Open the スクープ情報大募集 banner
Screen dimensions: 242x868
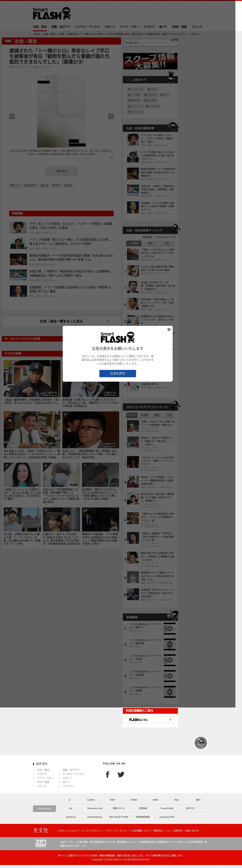coord(150,61)
